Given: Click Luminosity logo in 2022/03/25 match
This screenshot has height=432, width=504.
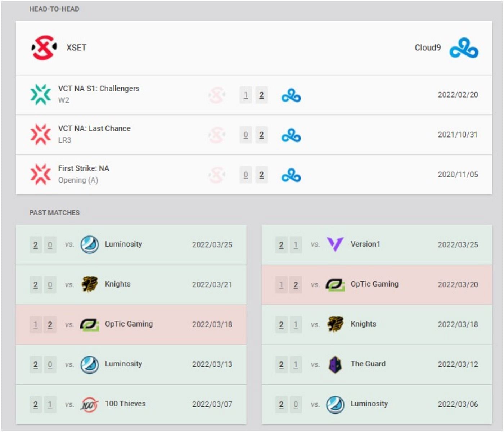Looking at the screenshot, I should (90, 245).
